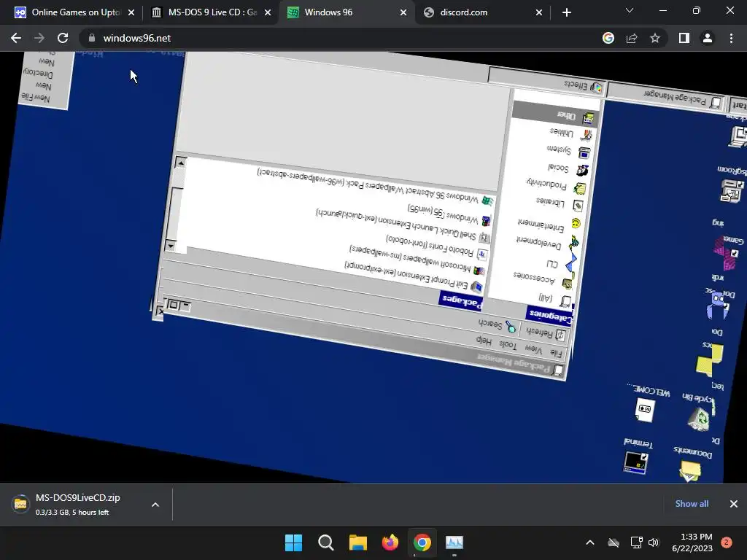
Task: Click the share page icon
Action: (632, 38)
